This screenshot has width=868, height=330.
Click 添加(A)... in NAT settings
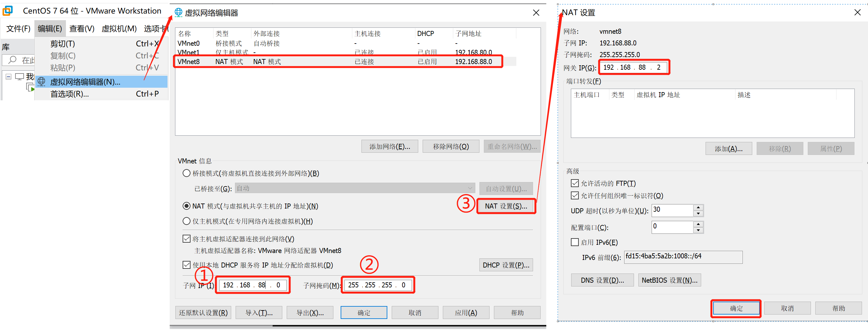point(729,148)
